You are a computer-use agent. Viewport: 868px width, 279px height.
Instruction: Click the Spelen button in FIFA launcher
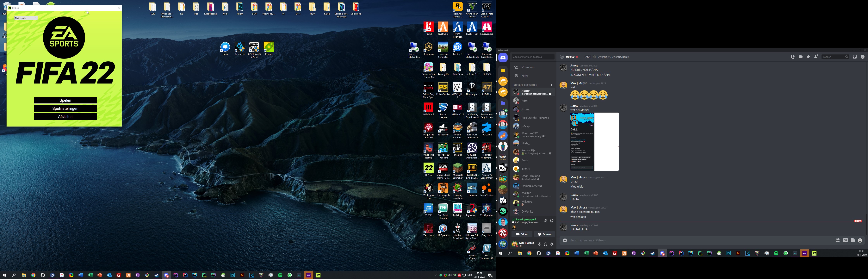click(x=65, y=100)
